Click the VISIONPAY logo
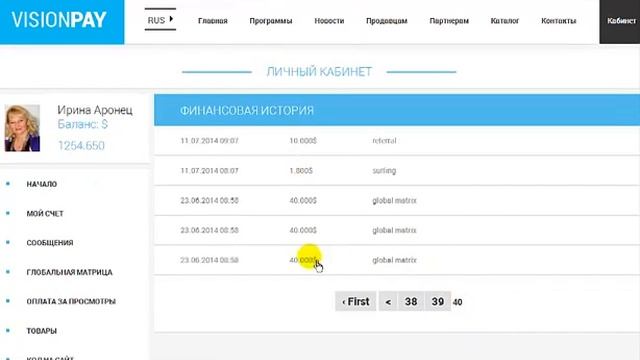The height and width of the screenshot is (360, 640). [x=59, y=20]
